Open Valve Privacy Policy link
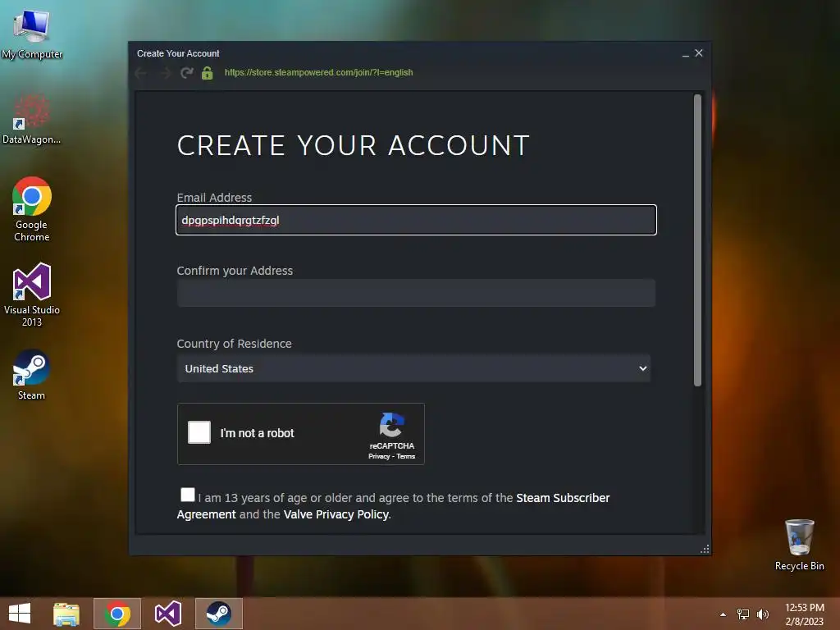The width and height of the screenshot is (840, 630). 336,514
